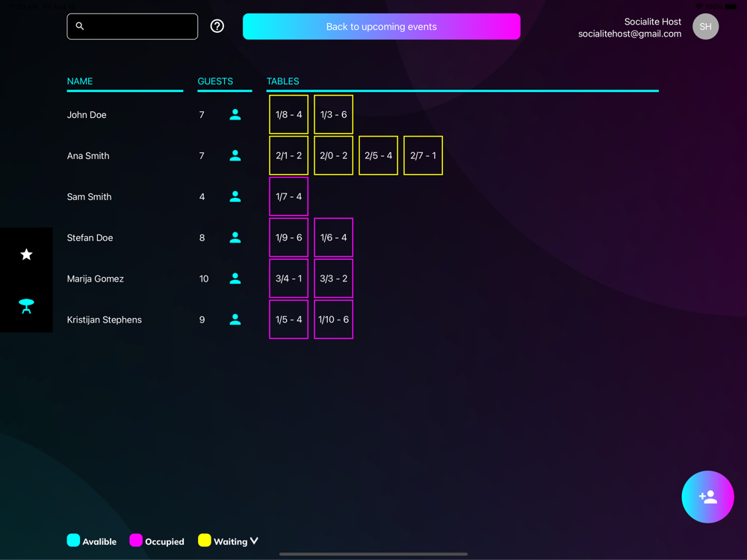Open the SH profile avatar
Viewport: 747px width, 560px height.
click(705, 27)
